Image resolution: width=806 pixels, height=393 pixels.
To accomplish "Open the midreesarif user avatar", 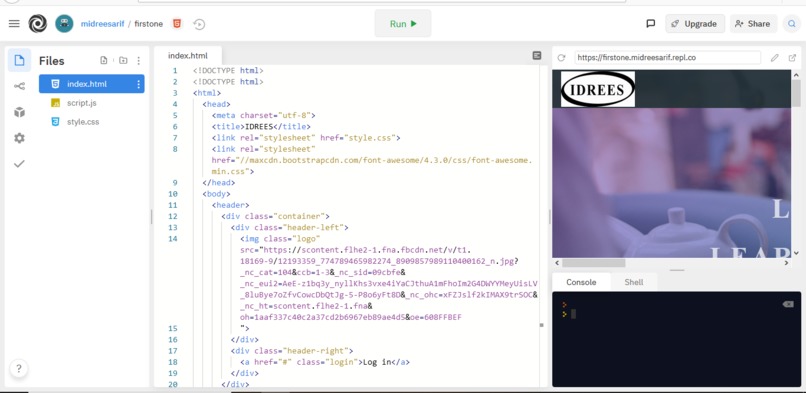I will pyautogui.click(x=64, y=24).
